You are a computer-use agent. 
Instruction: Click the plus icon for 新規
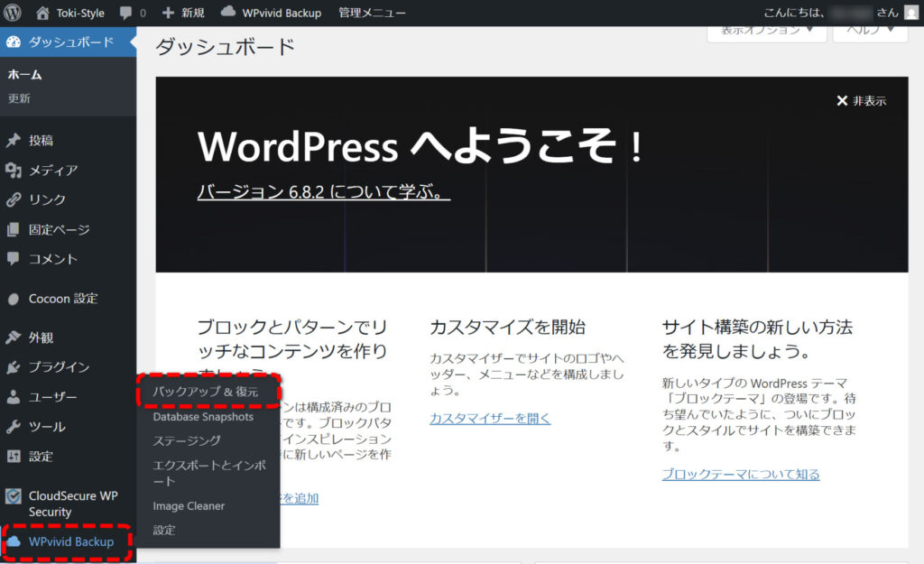tap(168, 13)
